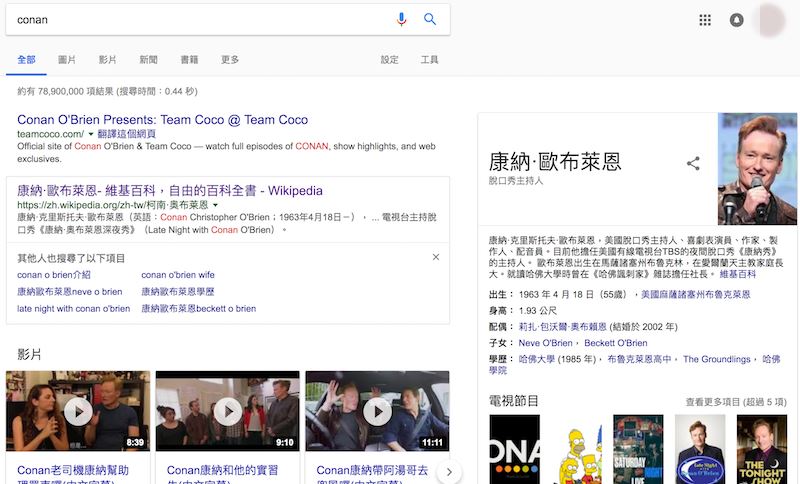The image size is (800, 484).
Task: Search 'late night with conan o'brien' suggestion
Action: pos(73,309)
